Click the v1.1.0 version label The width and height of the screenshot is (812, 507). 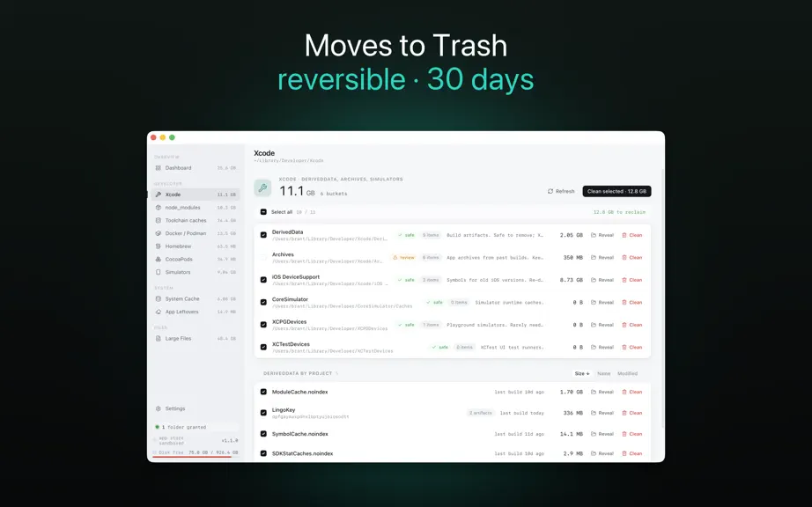pos(230,441)
